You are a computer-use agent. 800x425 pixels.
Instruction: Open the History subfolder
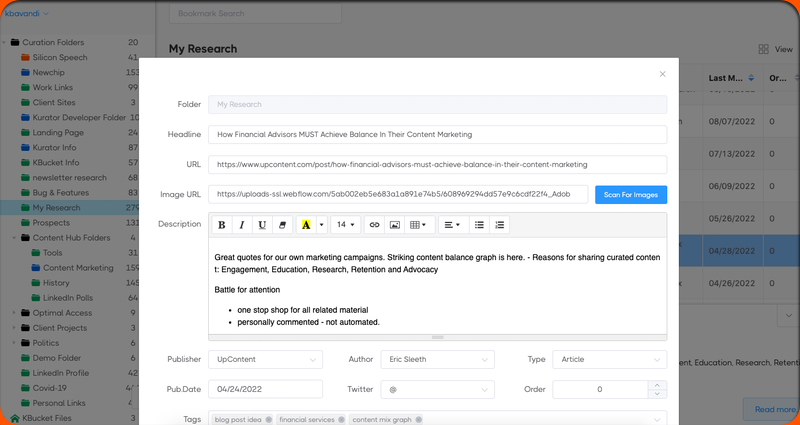pos(56,283)
